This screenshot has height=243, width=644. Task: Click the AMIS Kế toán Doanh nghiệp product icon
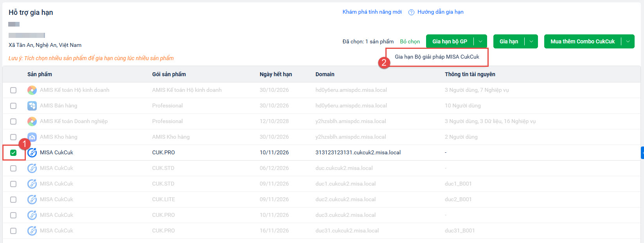[32, 121]
